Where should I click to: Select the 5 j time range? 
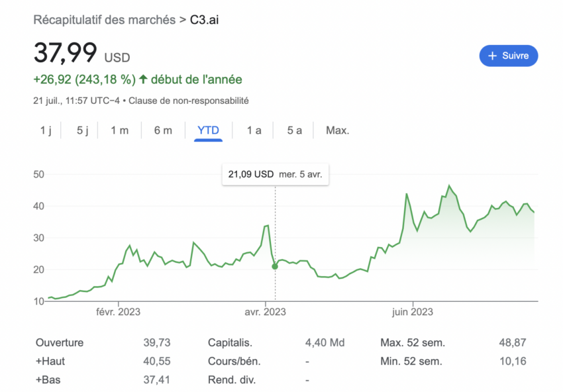click(x=82, y=130)
